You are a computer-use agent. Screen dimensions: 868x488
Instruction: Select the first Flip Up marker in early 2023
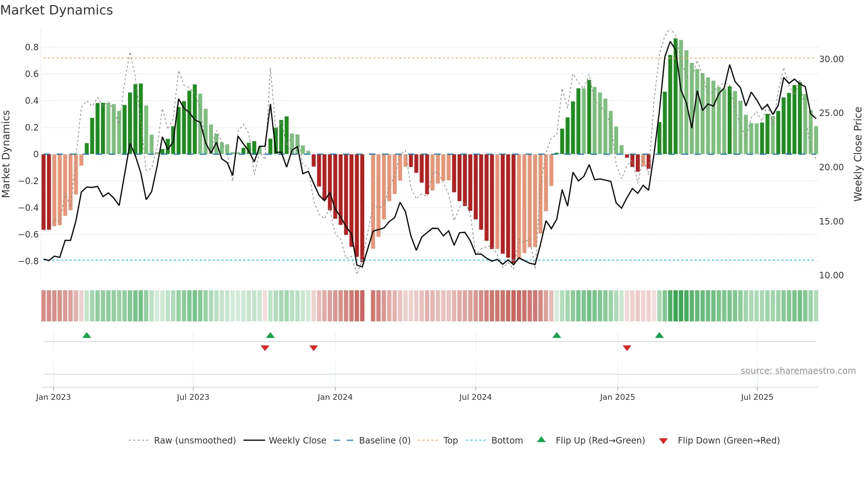pos(87,335)
